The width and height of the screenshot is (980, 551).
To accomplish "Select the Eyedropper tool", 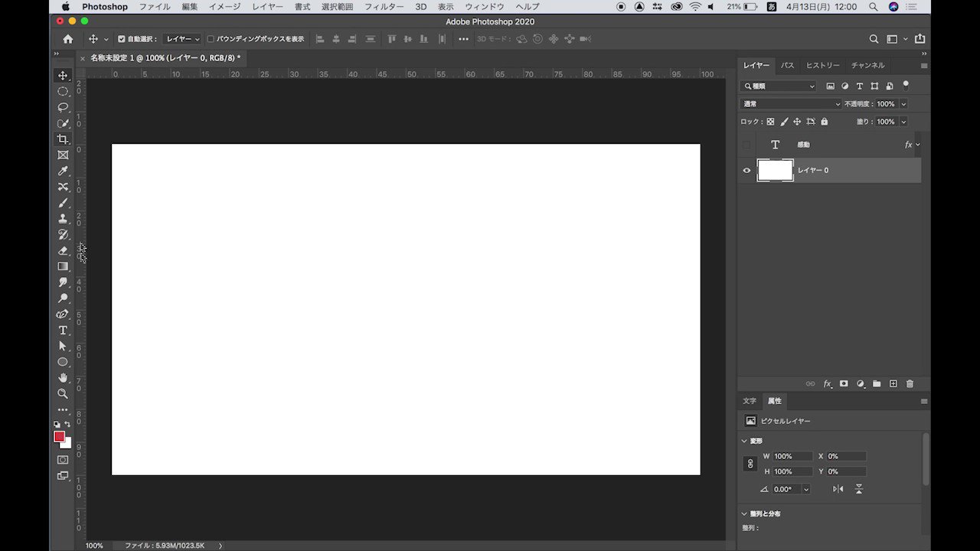I will pos(63,171).
